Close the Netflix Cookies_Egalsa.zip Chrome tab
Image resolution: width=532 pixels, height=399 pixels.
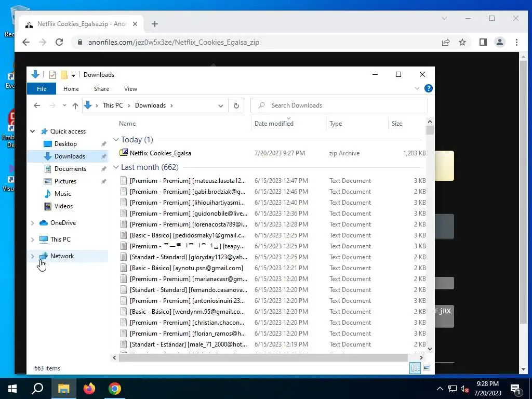[x=135, y=24]
